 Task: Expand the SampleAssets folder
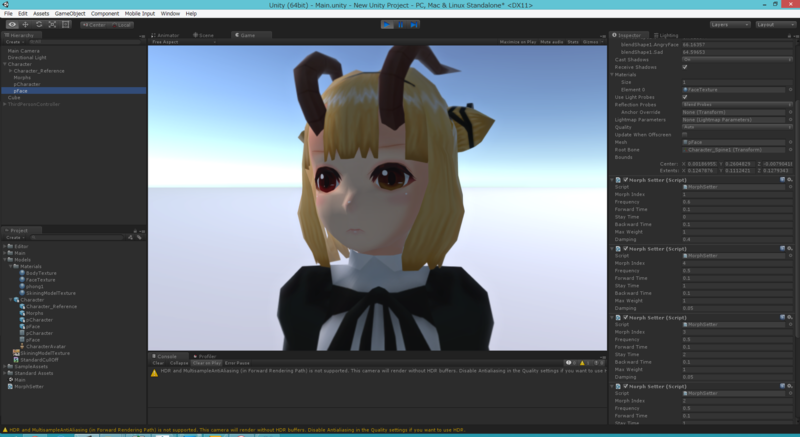click(x=5, y=366)
